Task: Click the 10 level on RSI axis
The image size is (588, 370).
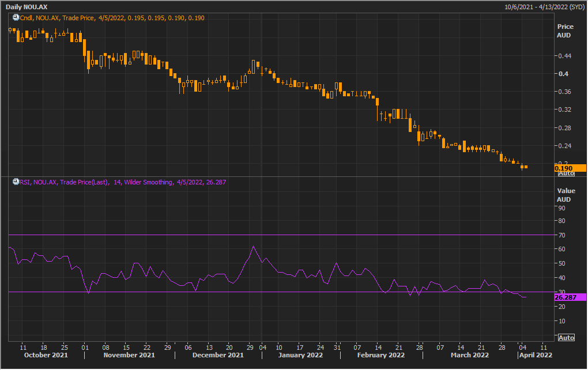Action: pyautogui.click(x=561, y=321)
